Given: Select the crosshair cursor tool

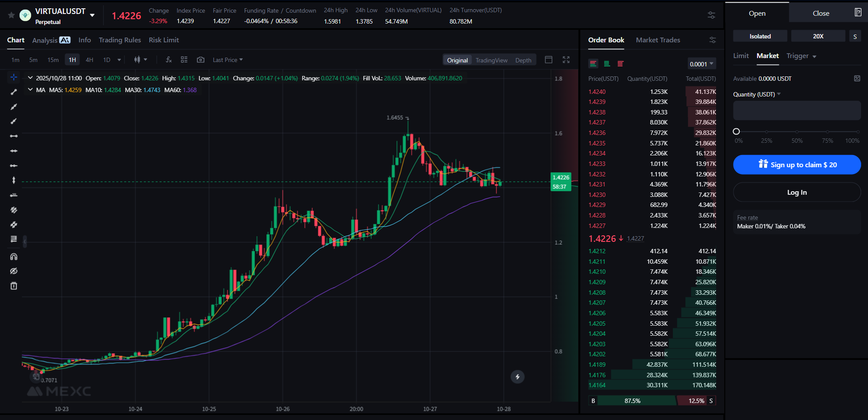Looking at the screenshot, I should click(14, 77).
